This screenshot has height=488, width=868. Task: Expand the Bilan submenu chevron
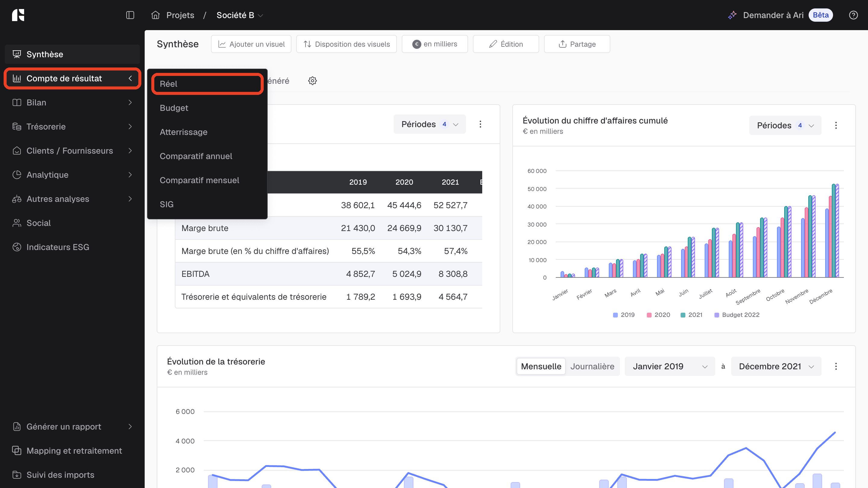point(131,102)
